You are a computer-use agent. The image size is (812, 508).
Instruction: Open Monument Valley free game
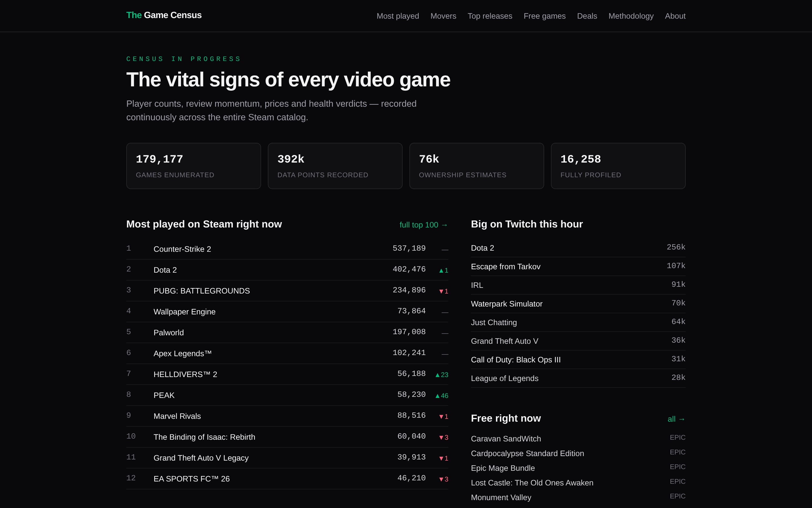click(501, 497)
